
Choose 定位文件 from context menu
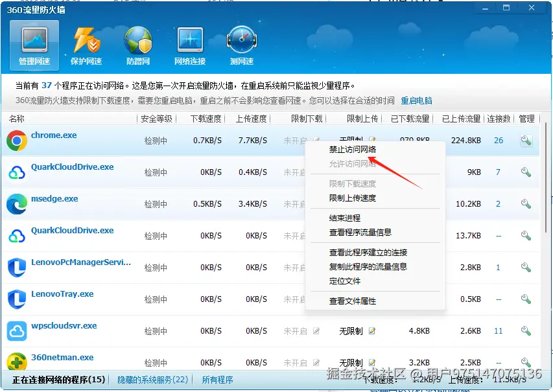[x=344, y=281]
